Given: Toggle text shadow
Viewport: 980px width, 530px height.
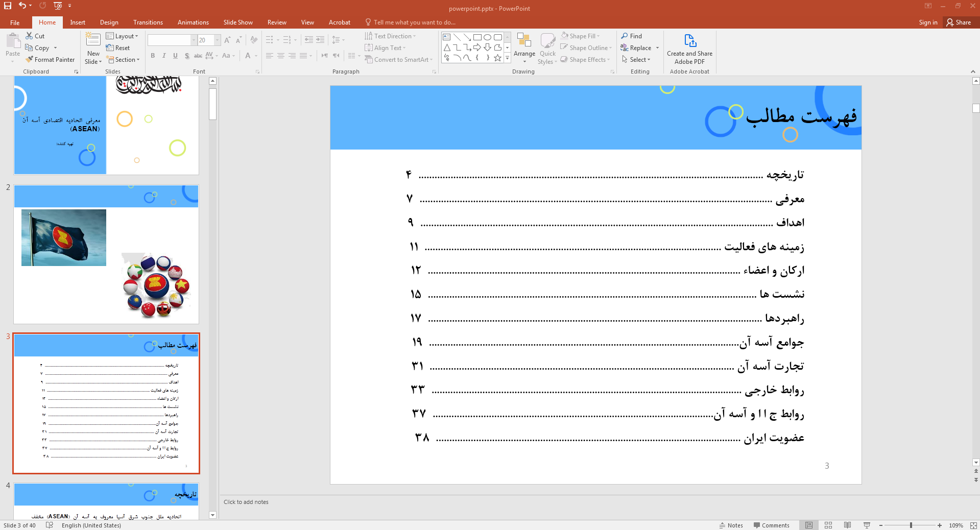Looking at the screenshot, I should (x=187, y=56).
